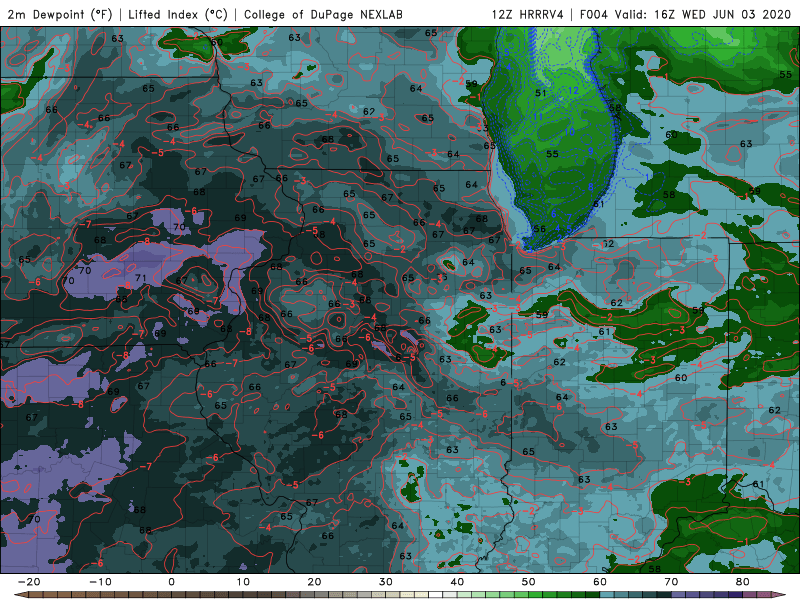Click the 20 label on the color scale
Image resolution: width=800 pixels, height=600 pixels.
pos(314,582)
